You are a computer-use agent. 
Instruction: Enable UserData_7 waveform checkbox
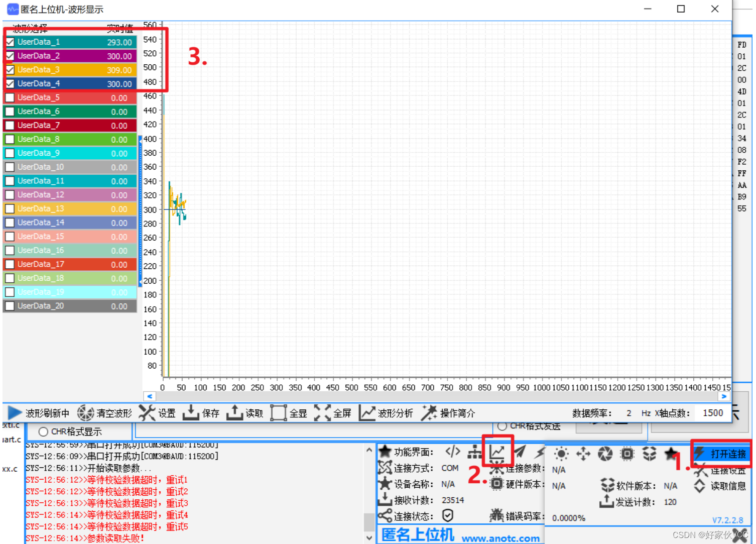point(10,125)
